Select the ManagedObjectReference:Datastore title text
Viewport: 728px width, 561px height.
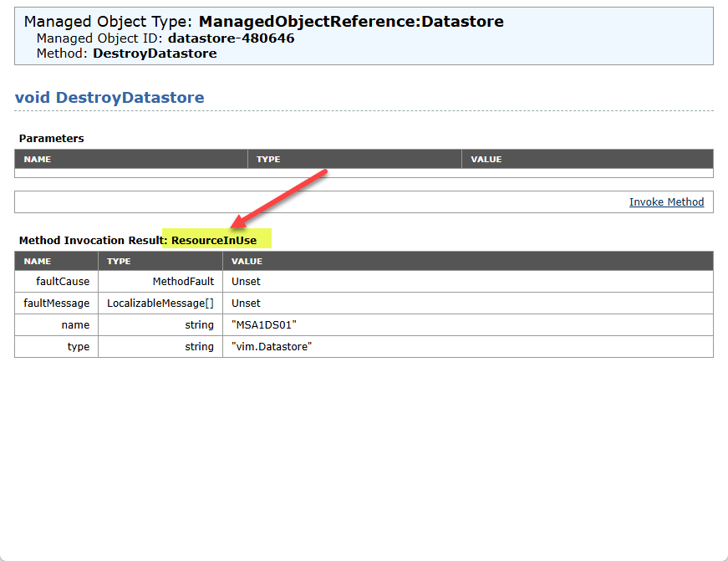coord(351,22)
